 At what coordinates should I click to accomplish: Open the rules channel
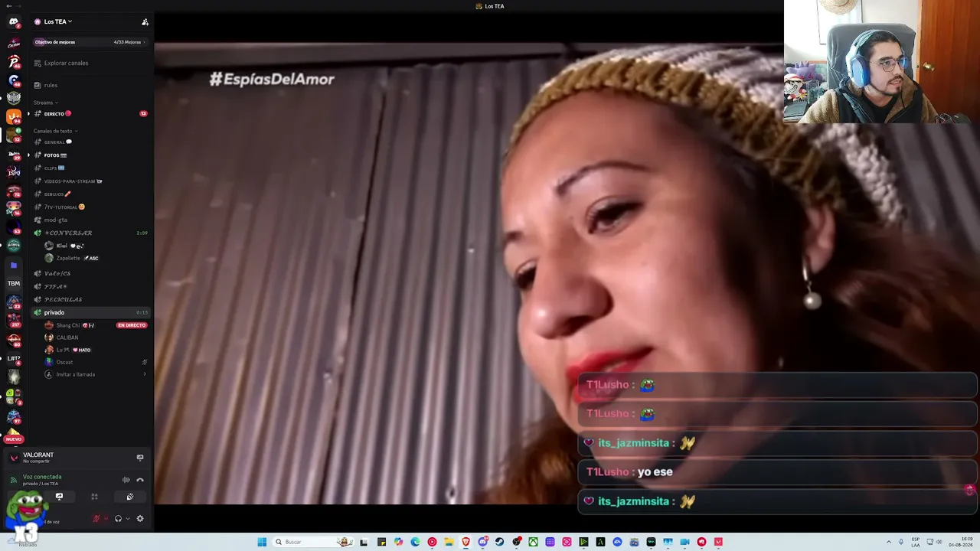click(x=90, y=86)
